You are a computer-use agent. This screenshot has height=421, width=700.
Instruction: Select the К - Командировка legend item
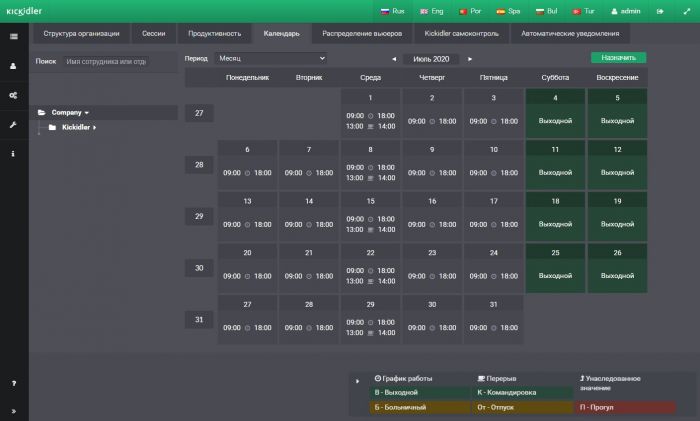(x=523, y=393)
